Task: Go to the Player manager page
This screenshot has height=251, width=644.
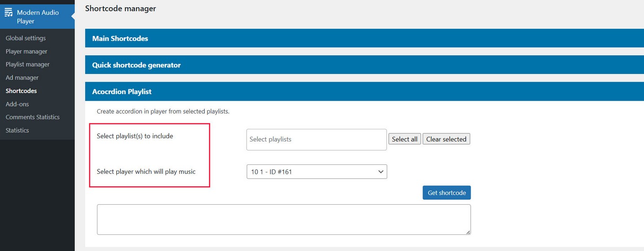Action: [26, 51]
